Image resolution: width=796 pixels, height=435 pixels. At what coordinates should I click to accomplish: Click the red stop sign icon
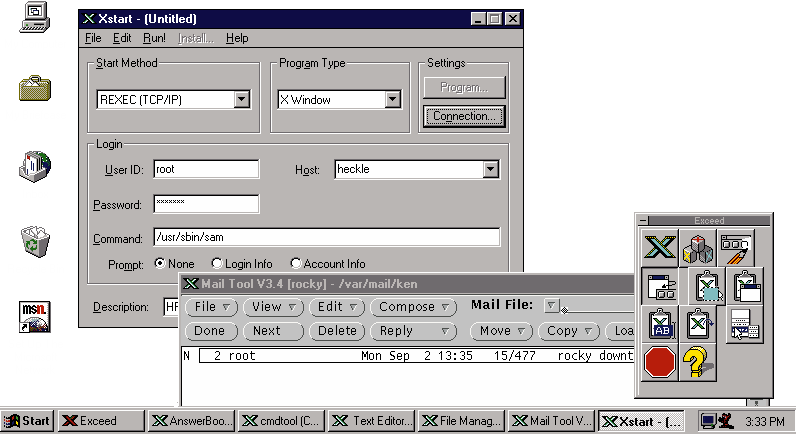(659, 361)
